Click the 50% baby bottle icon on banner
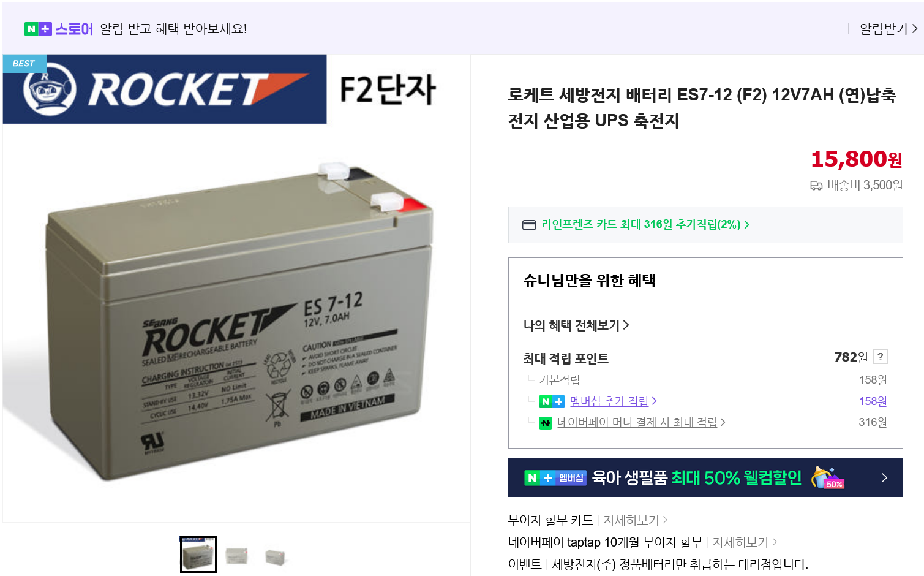This screenshot has width=924, height=576. pyautogui.click(x=827, y=478)
